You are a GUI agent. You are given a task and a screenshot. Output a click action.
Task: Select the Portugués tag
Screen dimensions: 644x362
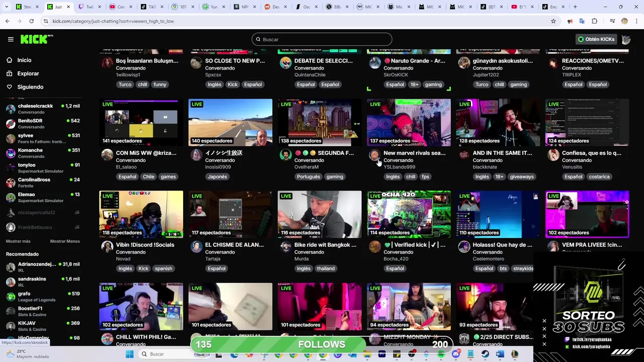click(x=308, y=176)
